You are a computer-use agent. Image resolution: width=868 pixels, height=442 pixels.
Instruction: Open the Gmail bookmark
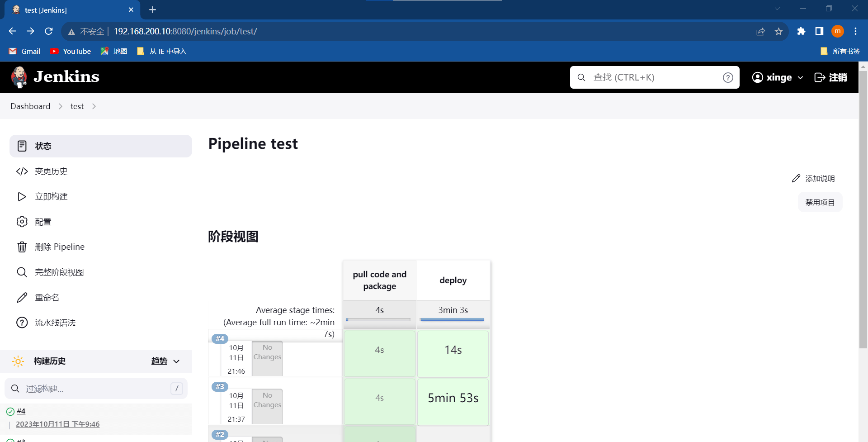pyautogui.click(x=24, y=51)
